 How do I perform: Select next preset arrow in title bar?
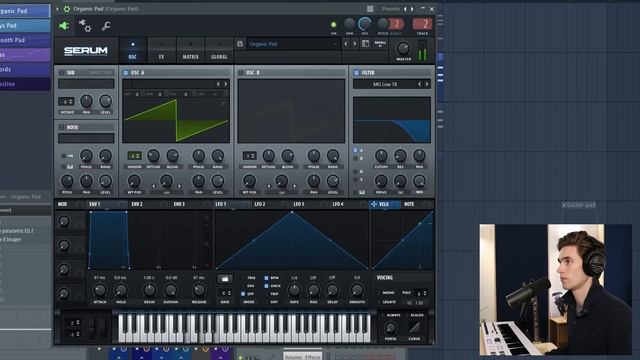point(412,9)
